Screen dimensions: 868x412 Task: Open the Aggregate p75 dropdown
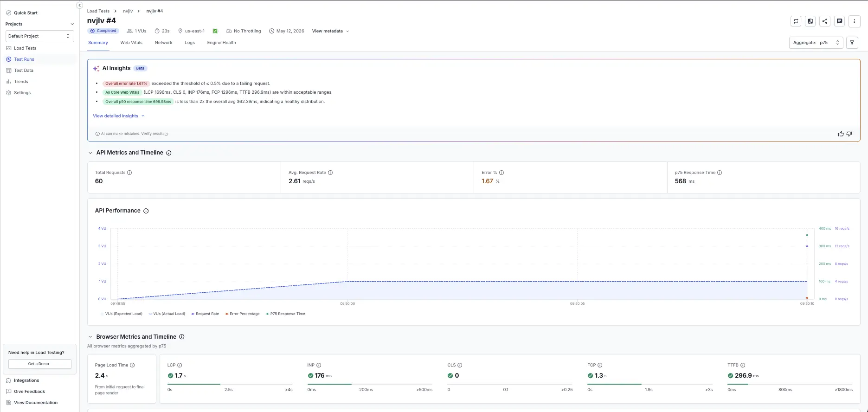[816, 43]
